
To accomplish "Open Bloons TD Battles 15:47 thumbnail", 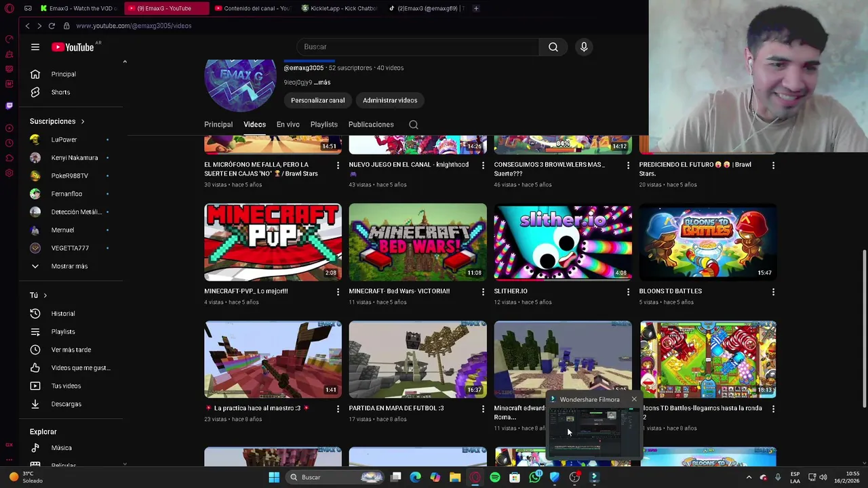I will point(708,242).
